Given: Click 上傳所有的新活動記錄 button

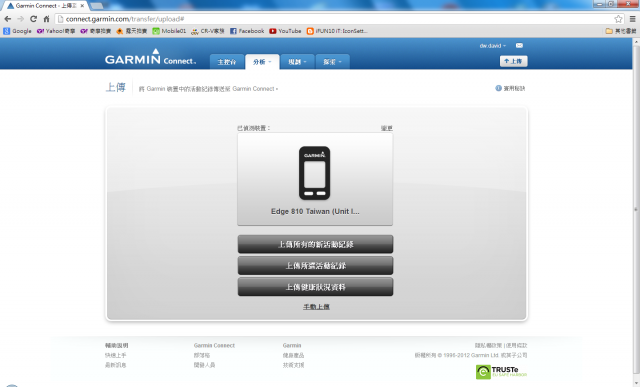Looking at the screenshot, I should (315, 244).
